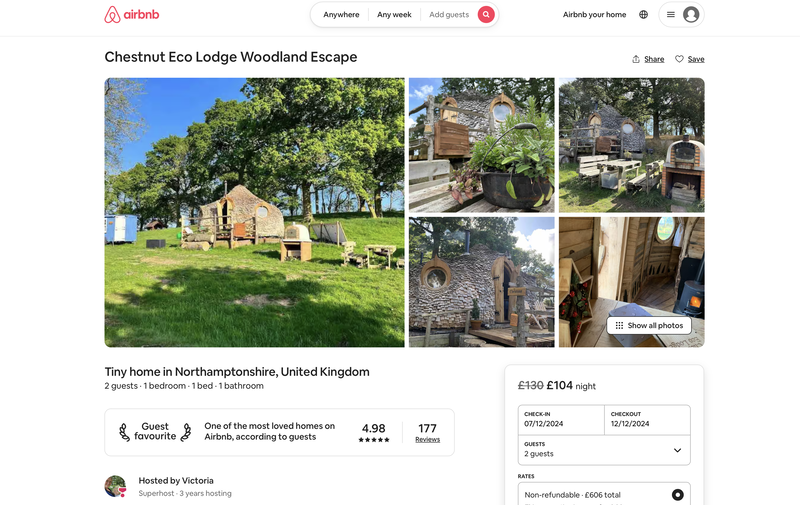800x505 pixels.
Task: Click the Save heart icon
Action: pyautogui.click(x=679, y=59)
